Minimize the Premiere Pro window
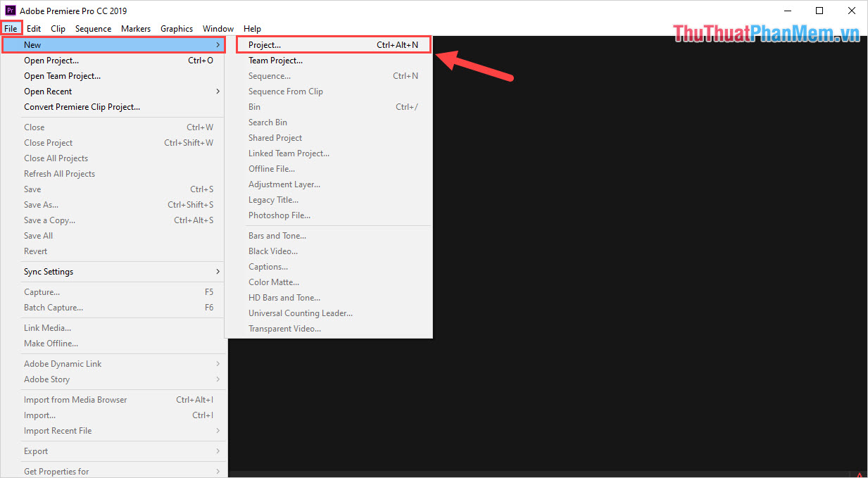The height and width of the screenshot is (478, 868). [787, 11]
